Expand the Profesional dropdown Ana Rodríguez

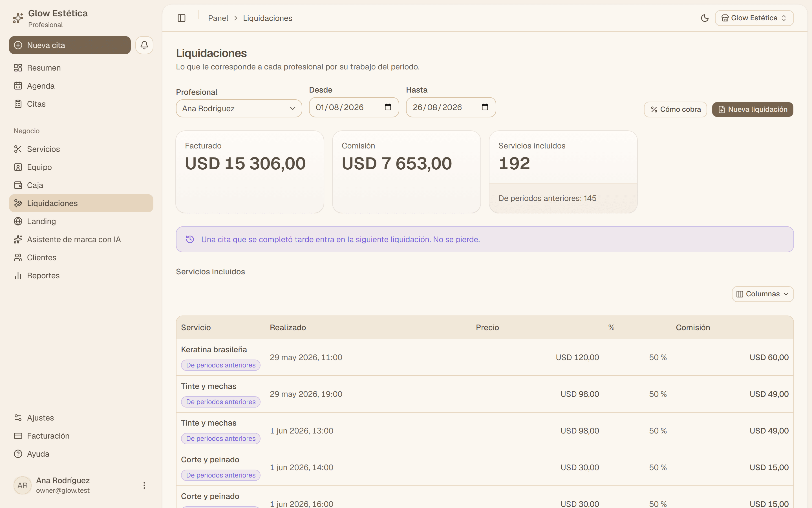pyautogui.click(x=239, y=108)
